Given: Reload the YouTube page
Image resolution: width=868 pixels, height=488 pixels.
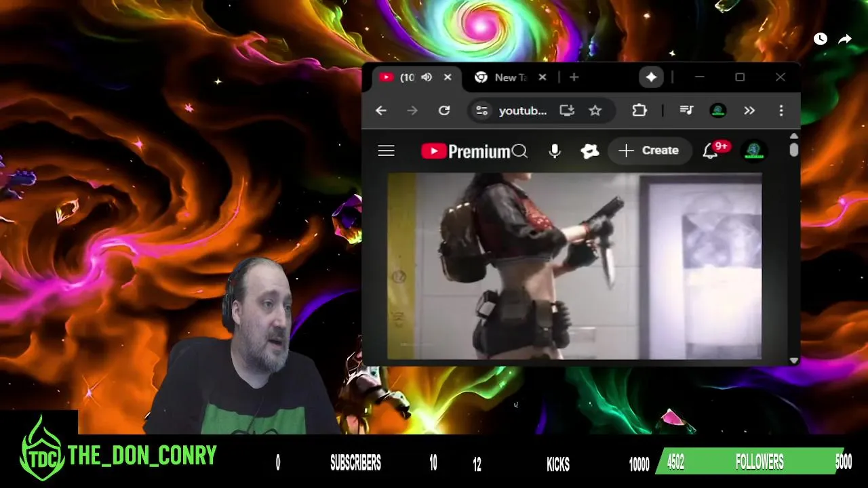Looking at the screenshot, I should (444, 110).
